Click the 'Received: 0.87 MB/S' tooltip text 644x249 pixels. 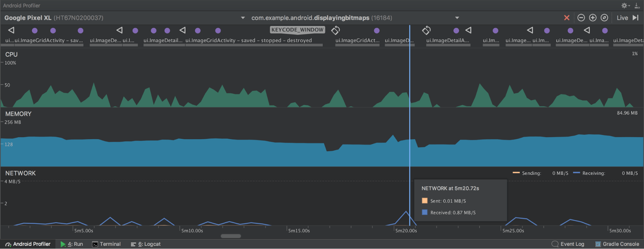click(453, 212)
